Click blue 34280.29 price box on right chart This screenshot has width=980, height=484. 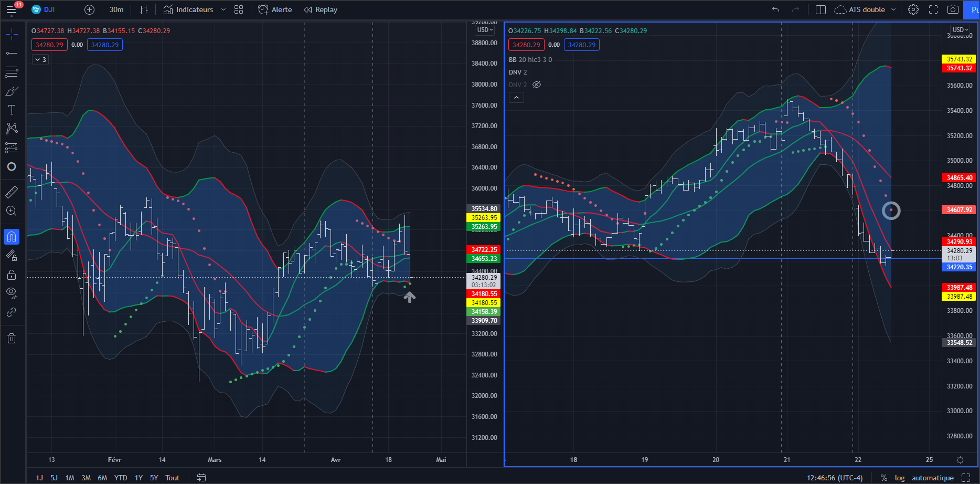(x=582, y=45)
